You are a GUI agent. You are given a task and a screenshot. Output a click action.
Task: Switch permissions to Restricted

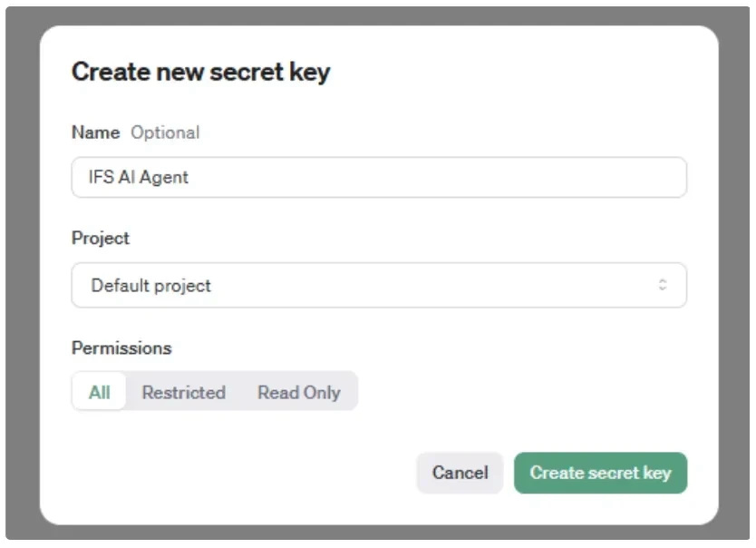[184, 392]
